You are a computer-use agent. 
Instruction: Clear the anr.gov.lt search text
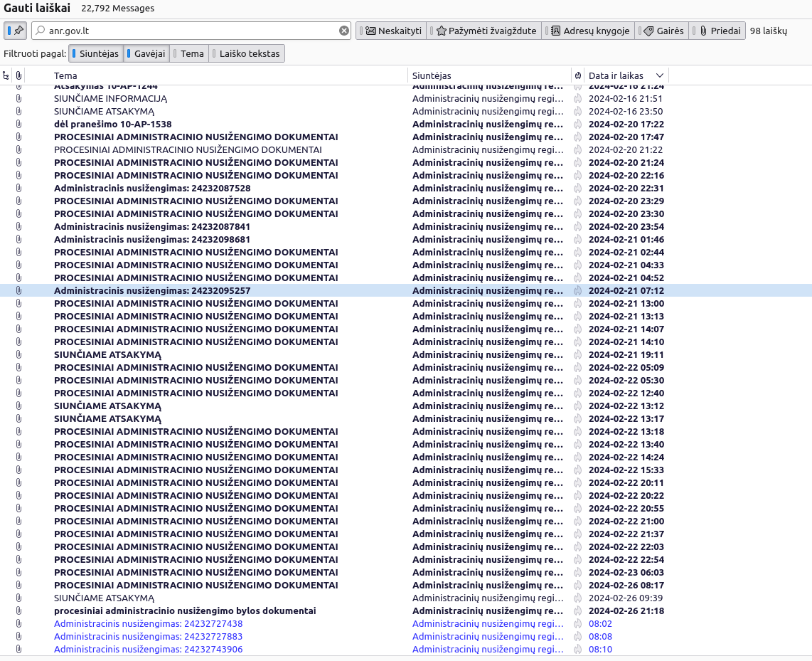click(344, 31)
